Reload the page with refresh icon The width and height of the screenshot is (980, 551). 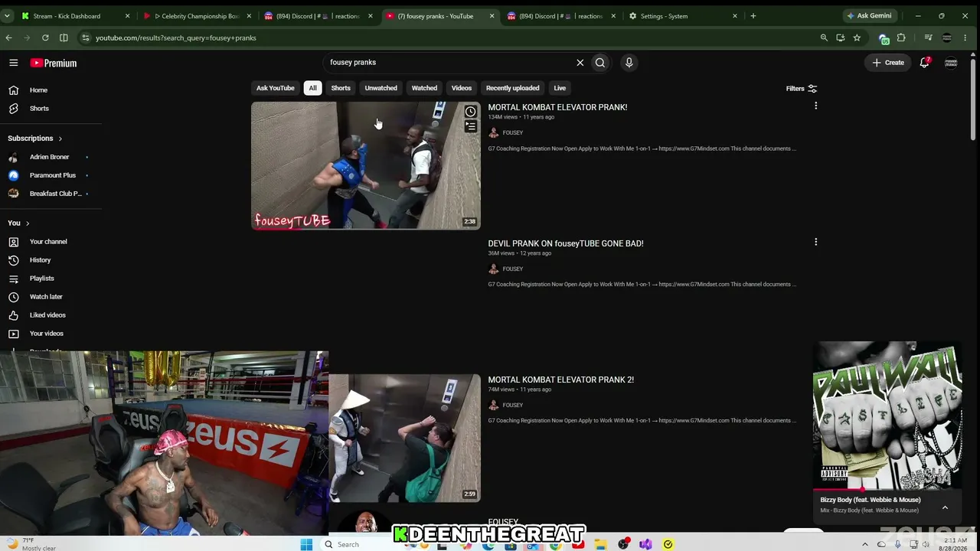pos(45,37)
